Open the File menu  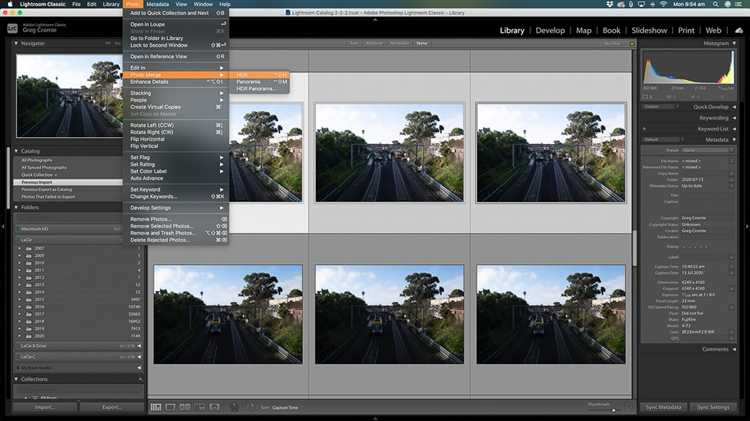pos(76,4)
